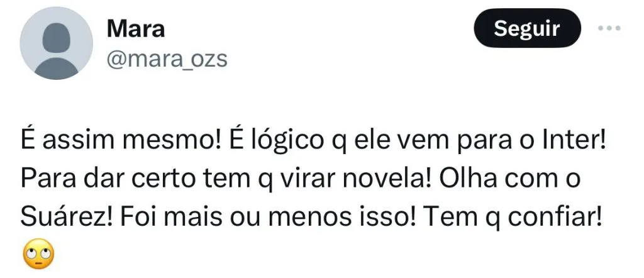This screenshot has width=644, height=278.
Task: Open the three-dot more options menu
Action: coord(609,29)
